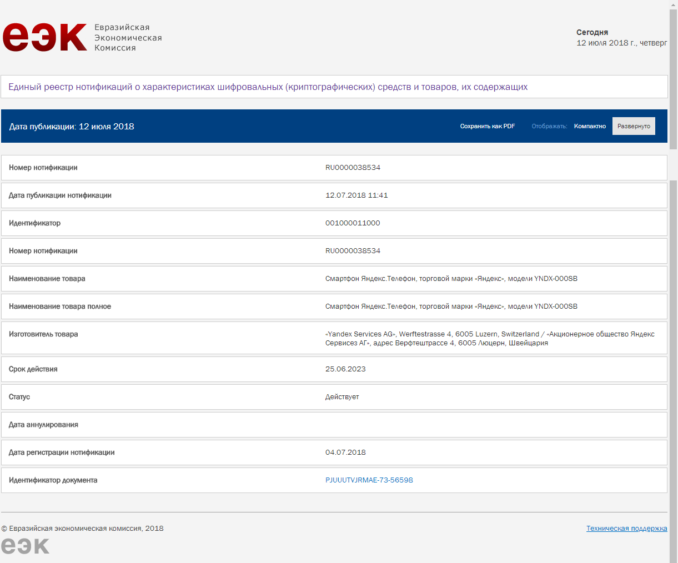Click the red ЕЭК logo in header

[x=45, y=37]
